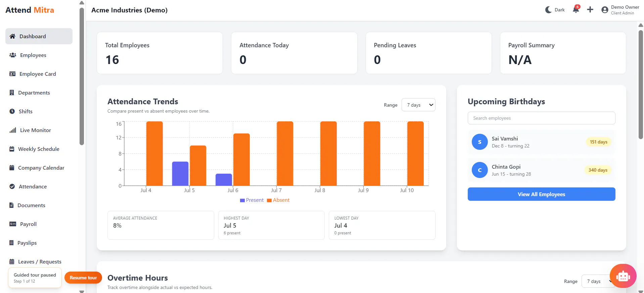644x293 pixels.
Task: Click the Employee Card ID icon
Action: pos(12,74)
